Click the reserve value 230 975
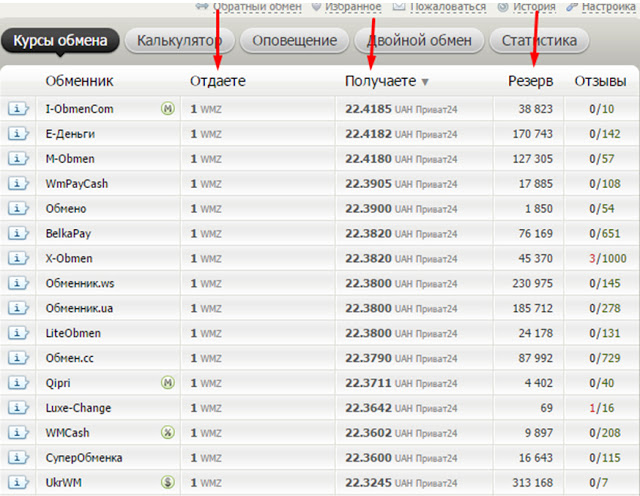Image resolution: width=640 pixels, height=496 pixels. point(532,283)
